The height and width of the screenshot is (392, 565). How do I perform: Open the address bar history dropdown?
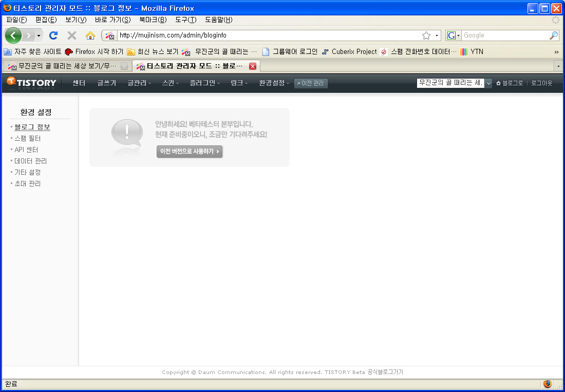point(437,35)
